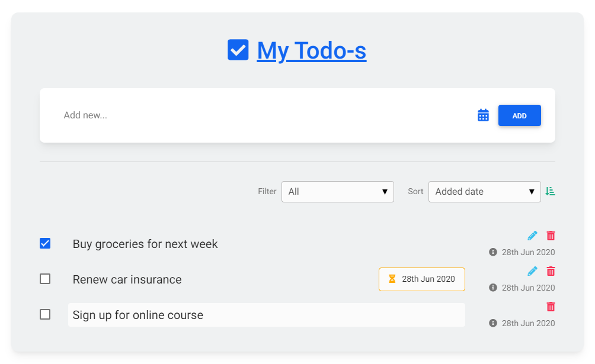The width and height of the screenshot is (595, 364).
Task: Click the 'Sign up for online course' text field
Action: (x=266, y=315)
